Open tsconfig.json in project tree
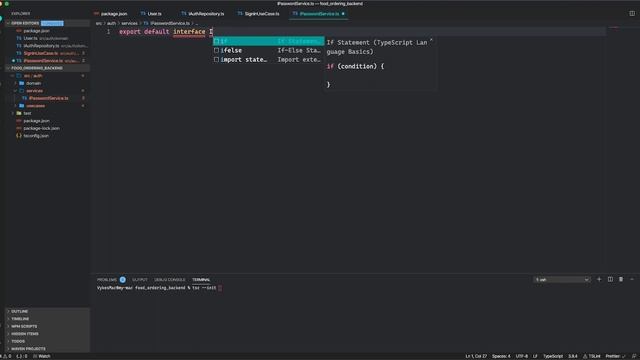 [36, 136]
